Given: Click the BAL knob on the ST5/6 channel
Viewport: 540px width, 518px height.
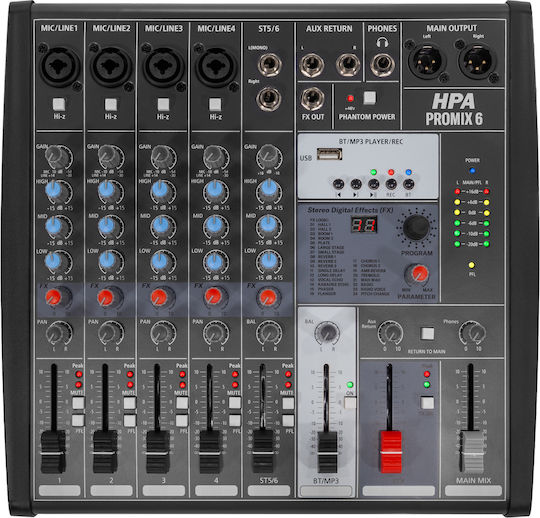Looking at the screenshot, I should (269, 332).
